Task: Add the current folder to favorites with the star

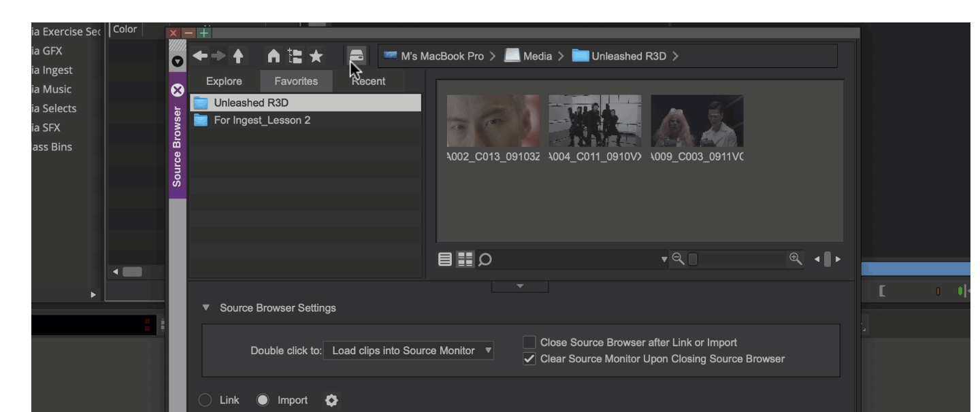Action: pos(316,56)
